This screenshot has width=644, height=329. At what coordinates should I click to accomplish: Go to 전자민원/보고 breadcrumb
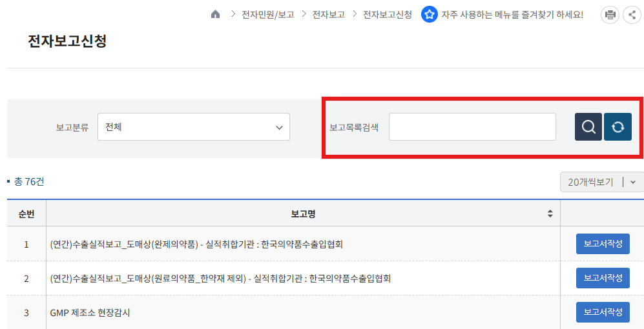(x=268, y=14)
